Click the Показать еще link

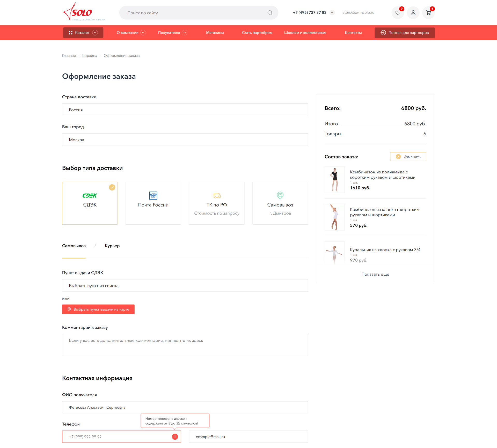(x=375, y=274)
